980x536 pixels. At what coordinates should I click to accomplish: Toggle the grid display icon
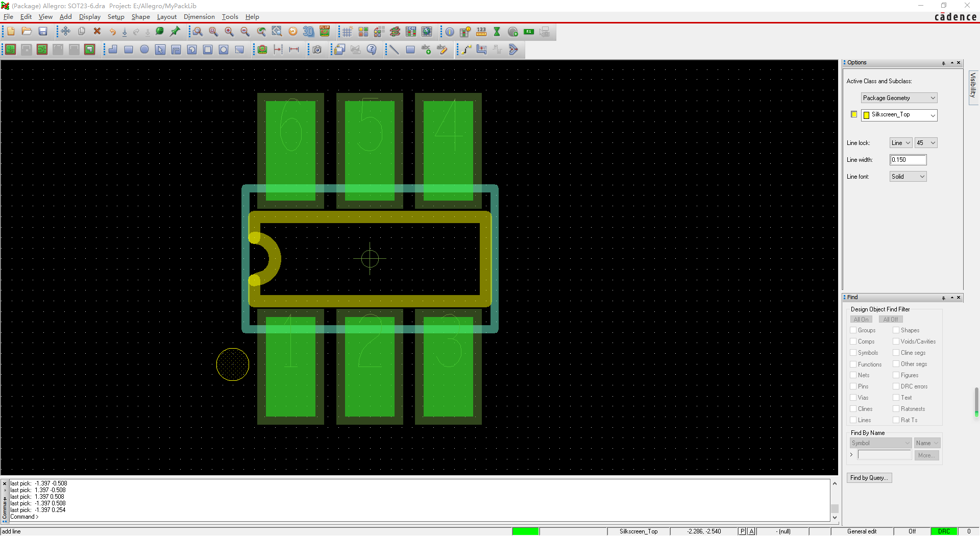coord(347,32)
